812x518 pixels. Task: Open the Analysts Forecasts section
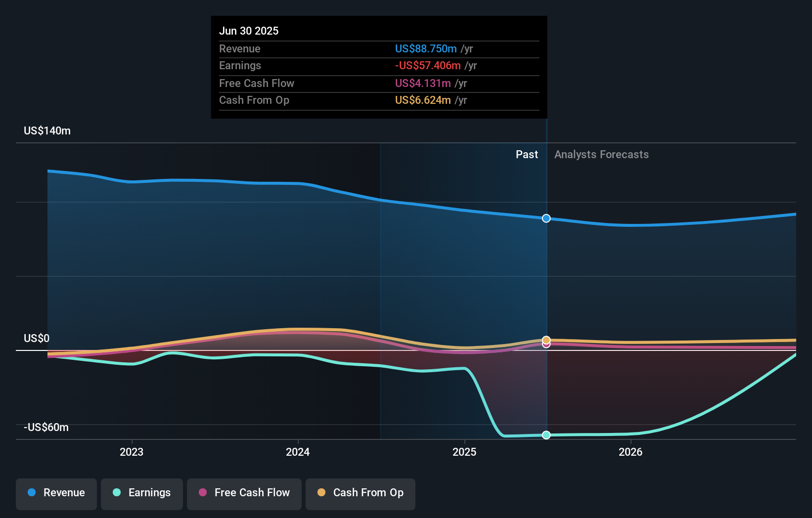(601, 154)
